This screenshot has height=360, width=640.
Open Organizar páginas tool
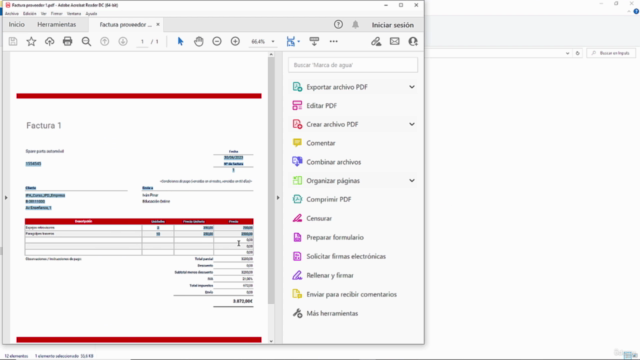(333, 181)
